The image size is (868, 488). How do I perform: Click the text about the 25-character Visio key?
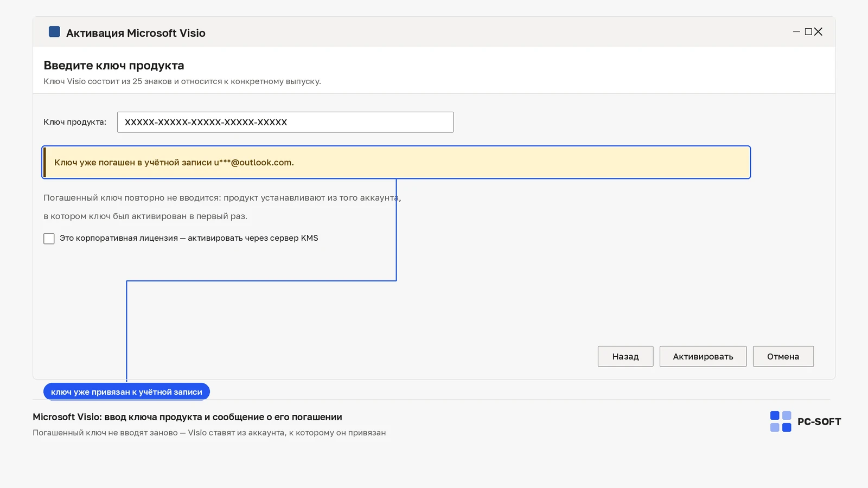point(182,81)
